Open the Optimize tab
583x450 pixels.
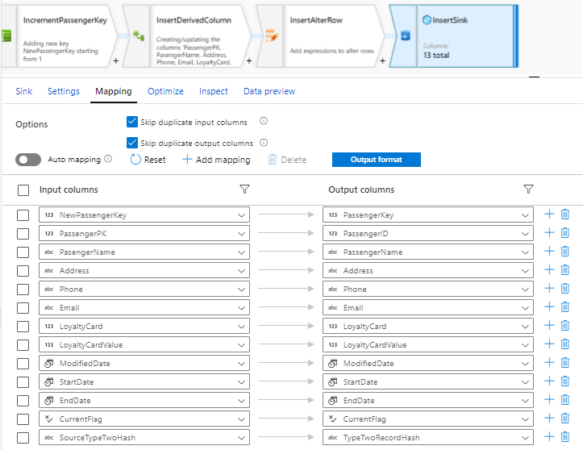(165, 91)
